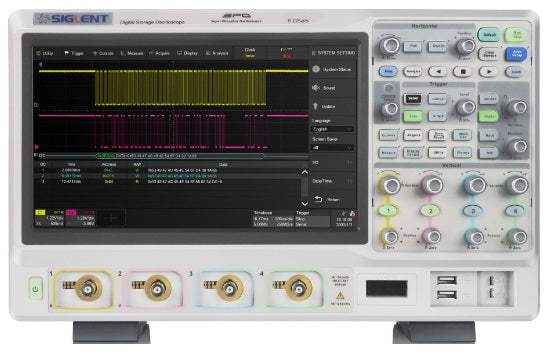Push the Decode button above Digital
The height and width of the screenshot is (364, 553).
point(489,99)
